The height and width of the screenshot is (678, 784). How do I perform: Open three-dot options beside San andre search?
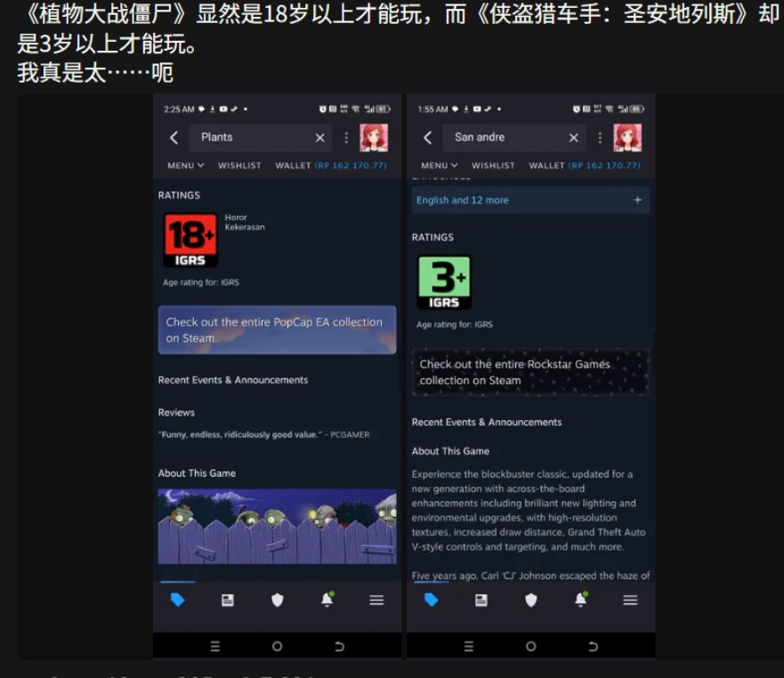pos(600,138)
